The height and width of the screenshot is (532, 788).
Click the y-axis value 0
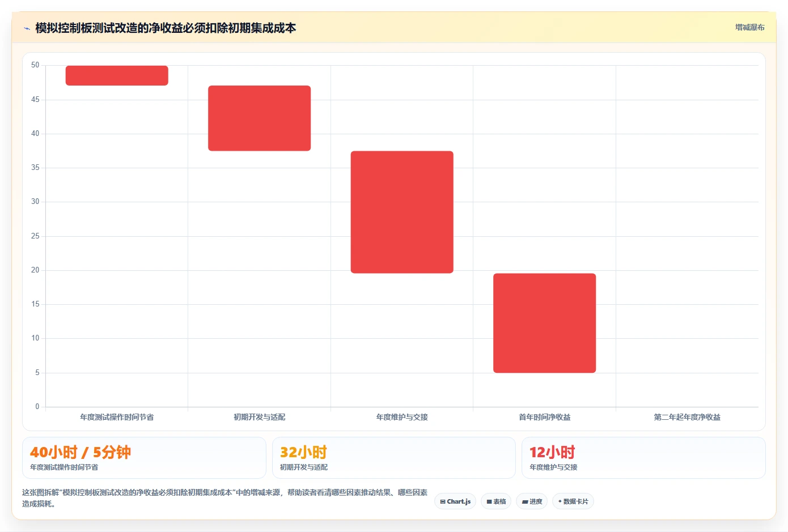coord(37,407)
